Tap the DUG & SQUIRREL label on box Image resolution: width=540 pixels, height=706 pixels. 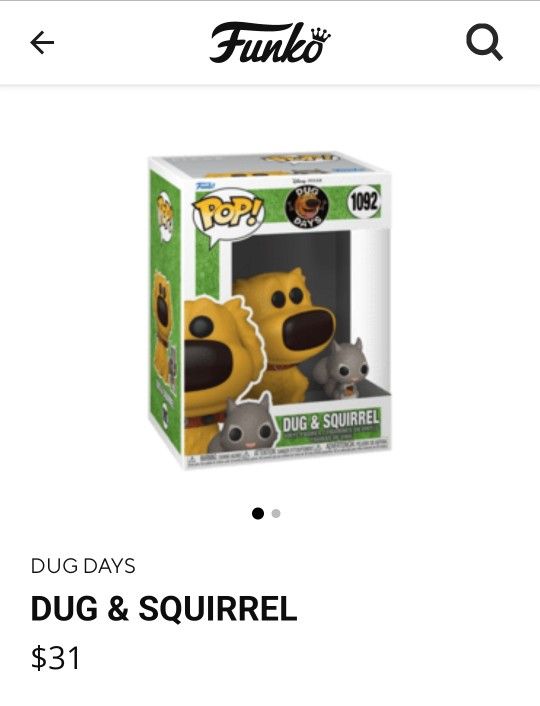tap(331, 420)
